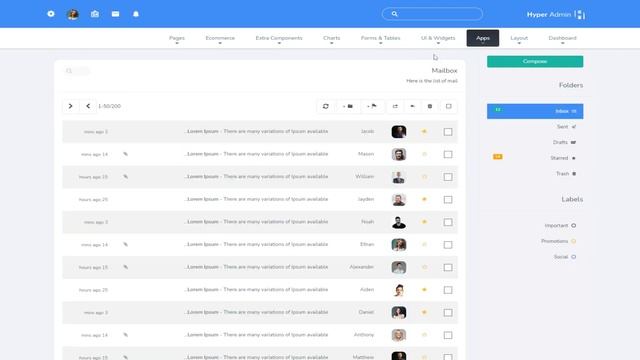Open the briefcase icon in top bar
This screenshot has width=640, height=360.
pos(95,14)
